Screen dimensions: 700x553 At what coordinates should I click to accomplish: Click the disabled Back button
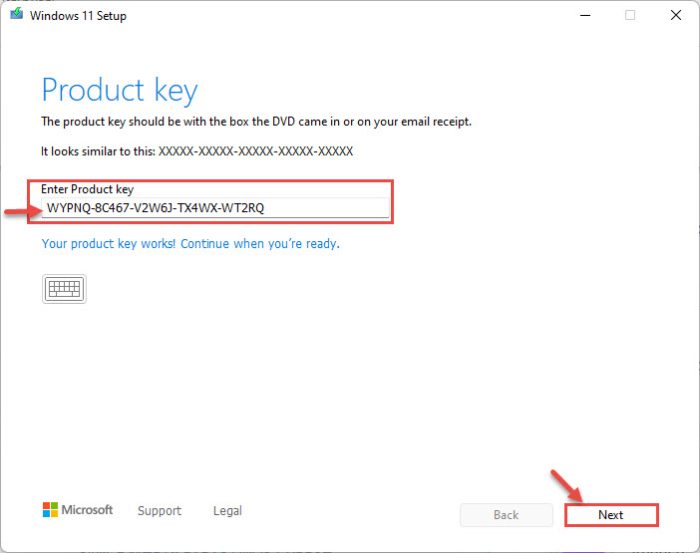pos(506,515)
